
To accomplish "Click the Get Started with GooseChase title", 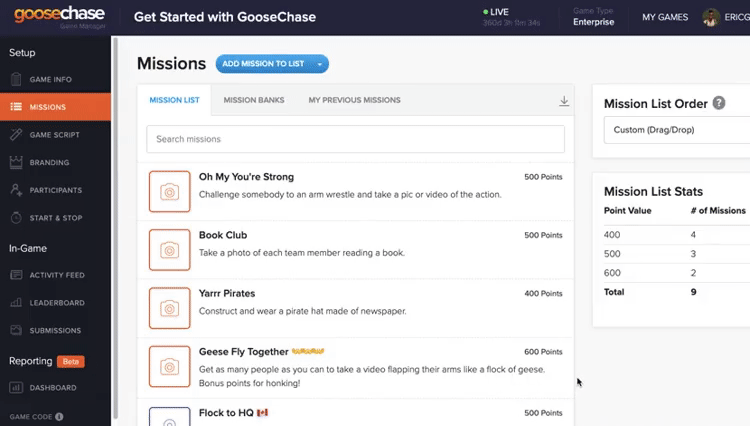I will point(225,17).
